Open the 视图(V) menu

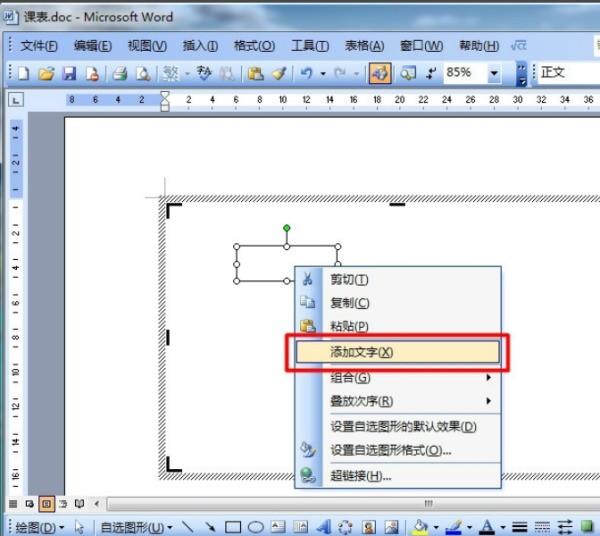147,46
